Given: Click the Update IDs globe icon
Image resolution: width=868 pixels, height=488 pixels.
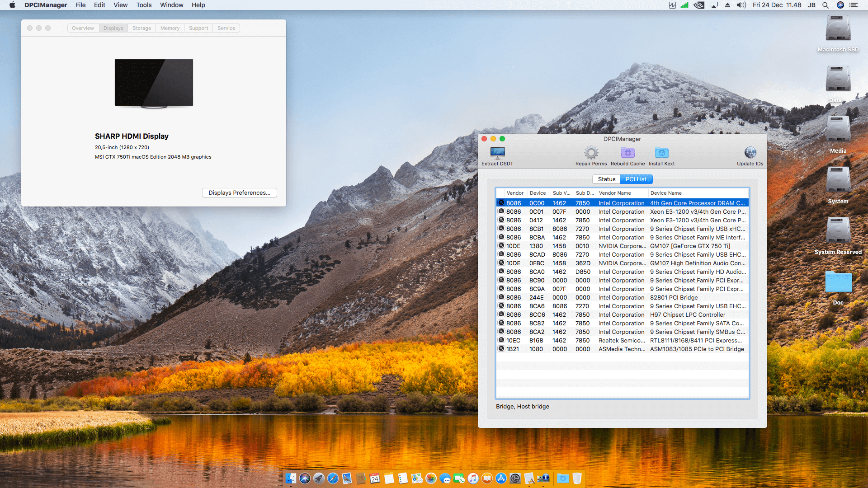Looking at the screenshot, I should coord(750,154).
